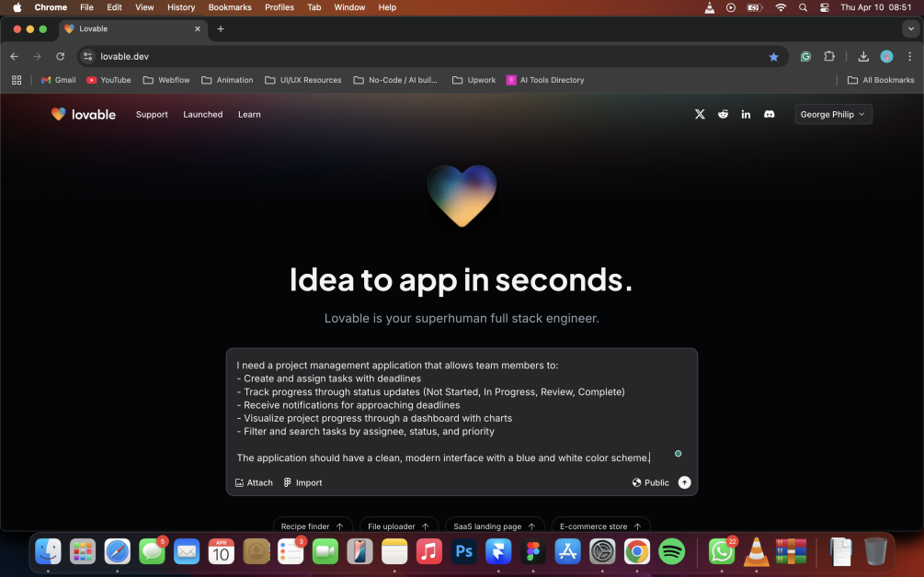Open the X (Twitter) social link
This screenshot has width=924, height=577.
tap(700, 115)
